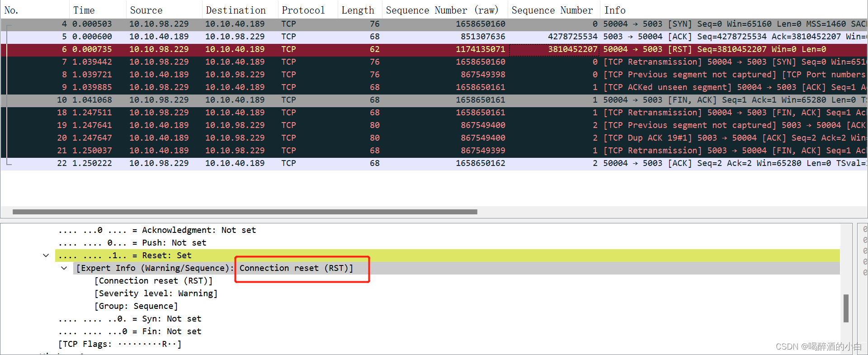Select packet 9 ACKed unseen segment

click(x=434, y=87)
